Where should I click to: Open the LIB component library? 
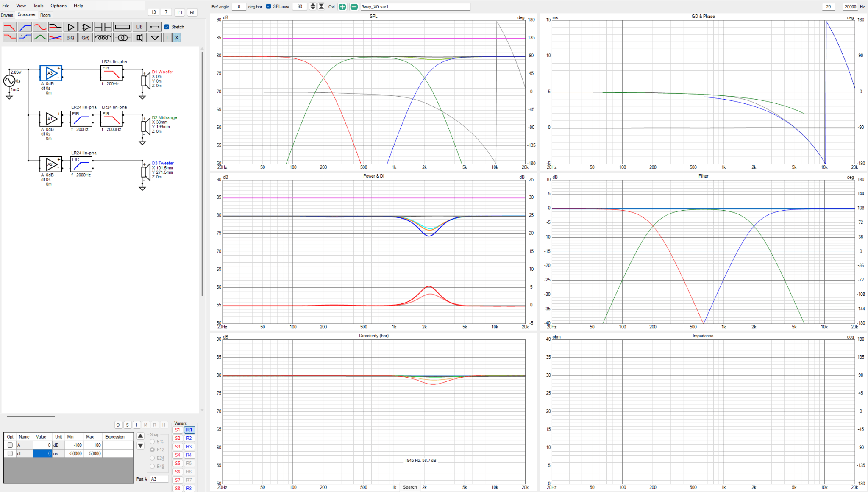coord(139,27)
